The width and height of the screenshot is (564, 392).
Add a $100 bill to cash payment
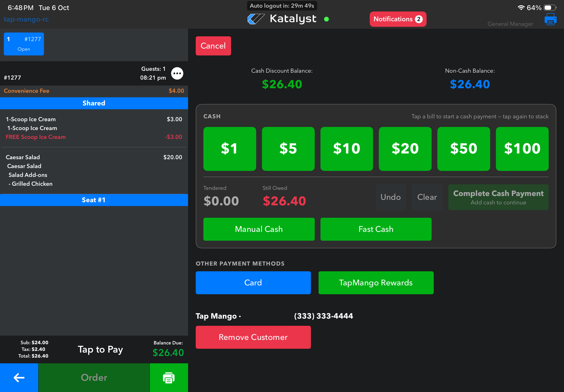522,149
